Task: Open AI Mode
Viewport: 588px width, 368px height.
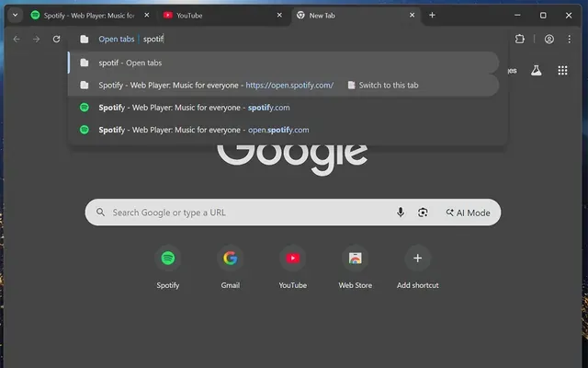Action: [468, 213]
